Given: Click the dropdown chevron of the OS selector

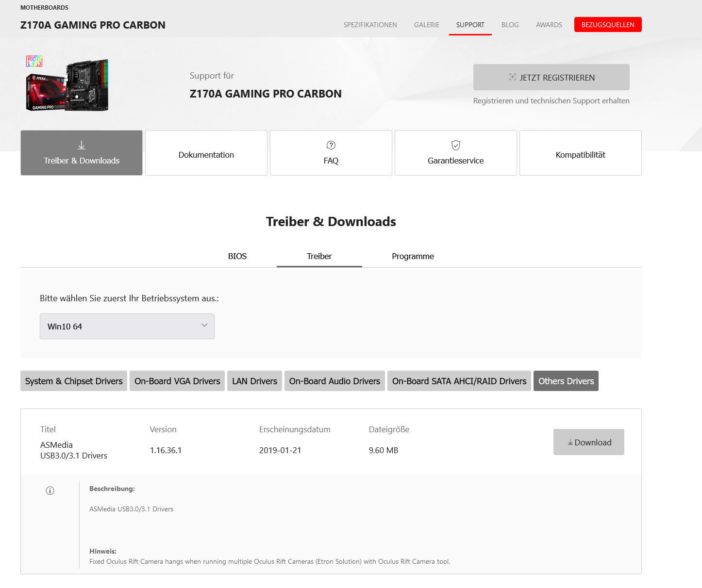Looking at the screenshot, I should pos(204,326).
